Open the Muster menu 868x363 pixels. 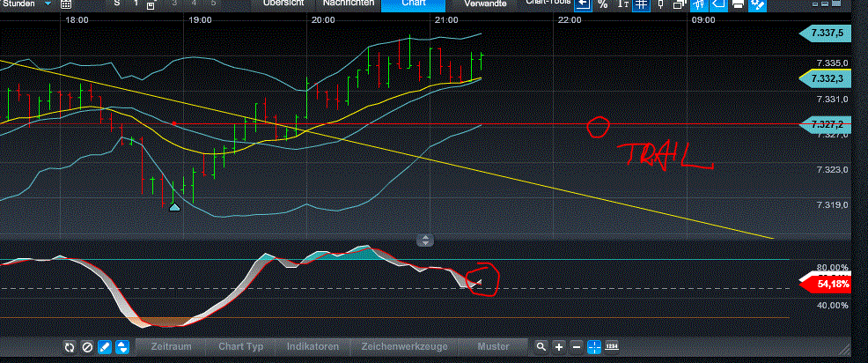(x=493, y=346)
